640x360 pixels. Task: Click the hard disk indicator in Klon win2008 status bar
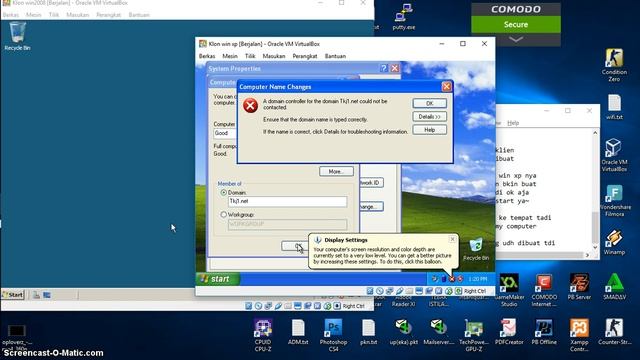tap(249, 306)
